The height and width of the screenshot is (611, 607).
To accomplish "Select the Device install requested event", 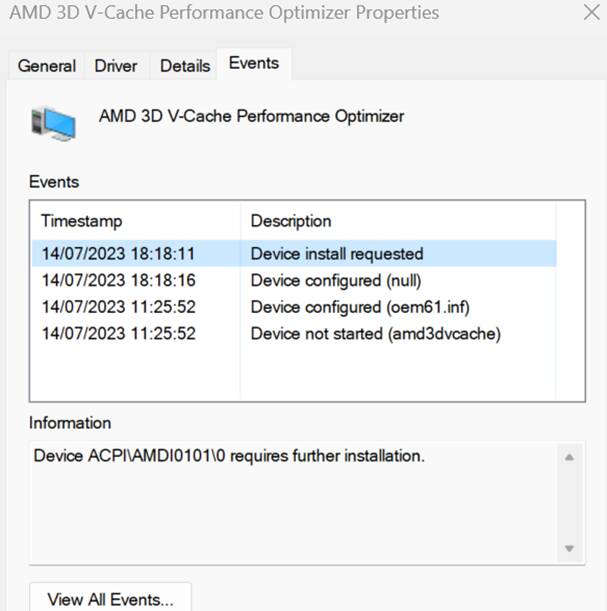I will [x=337, y=254].
